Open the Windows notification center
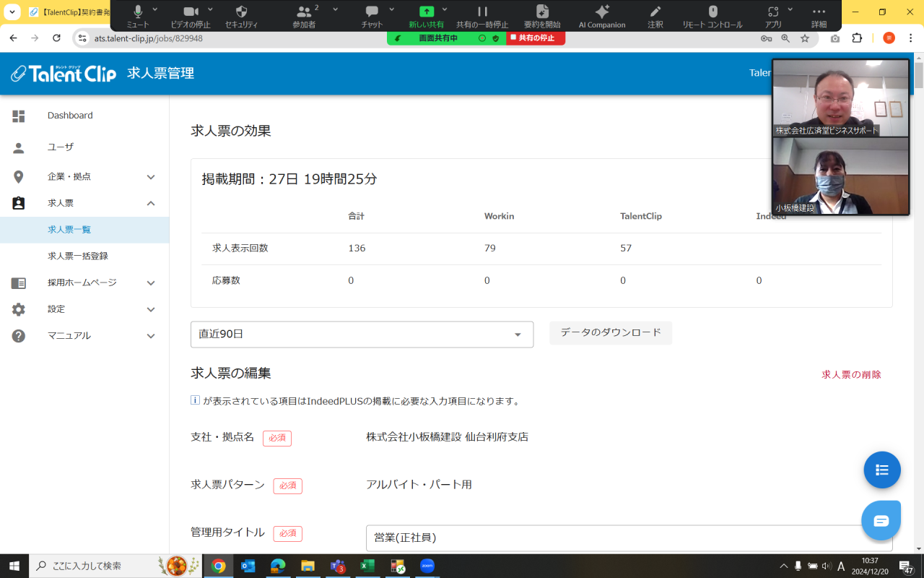Screen dimensions: 924x578 click(906, 566)
